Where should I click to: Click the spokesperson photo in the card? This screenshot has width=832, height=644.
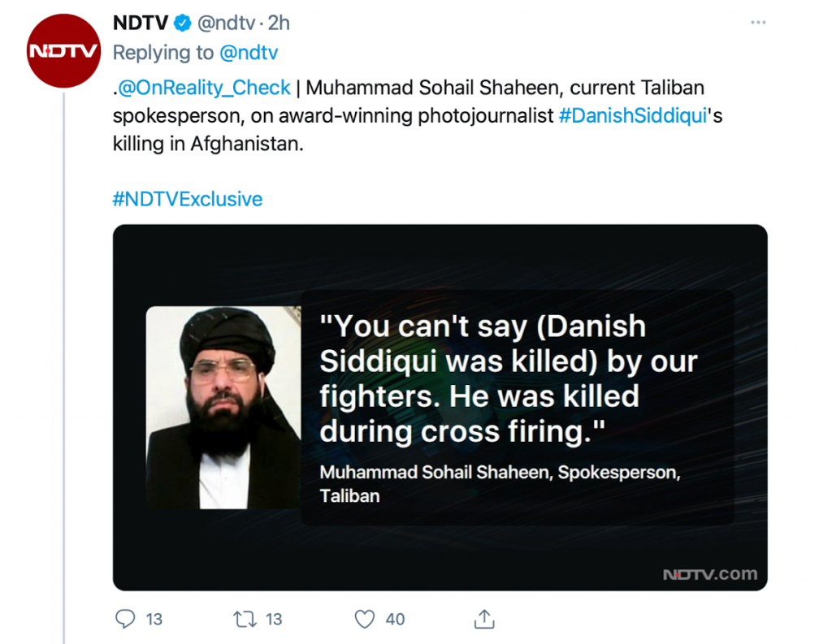[x=223, y=408]
